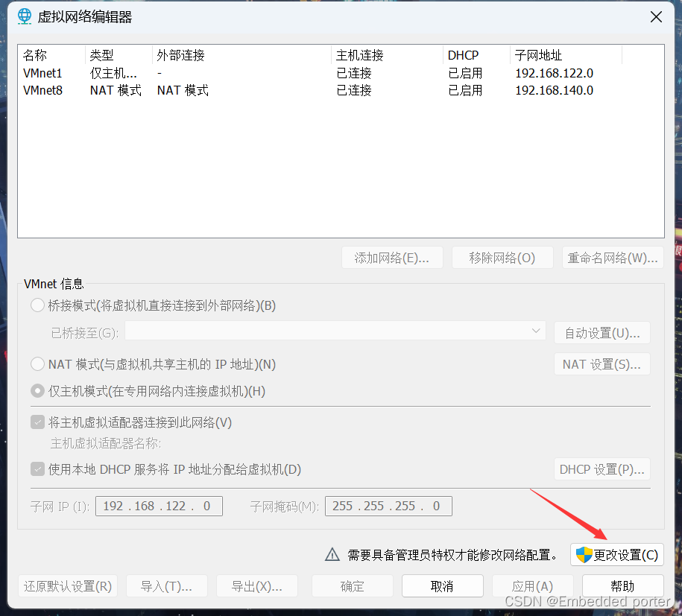Open the 已桥接至 dropdown

coord(335,331)
